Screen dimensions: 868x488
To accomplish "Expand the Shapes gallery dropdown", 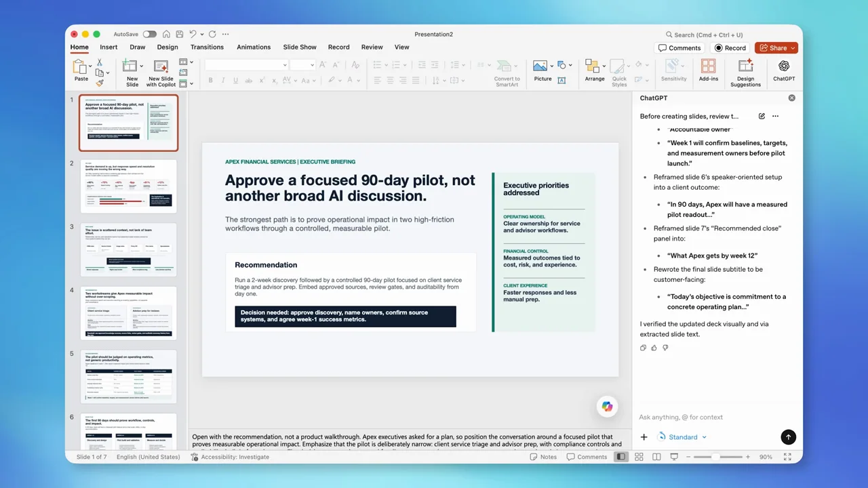I will point(570,65).
